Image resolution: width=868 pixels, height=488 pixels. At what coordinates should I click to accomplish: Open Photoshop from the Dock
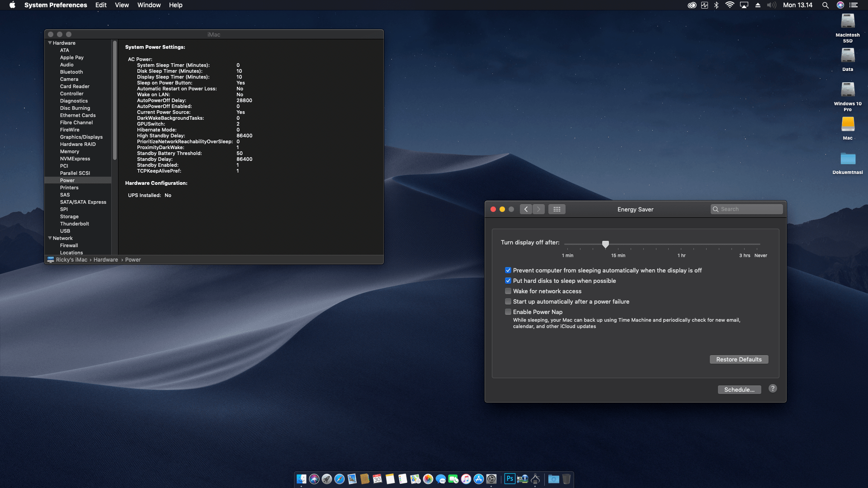(510, 479)
